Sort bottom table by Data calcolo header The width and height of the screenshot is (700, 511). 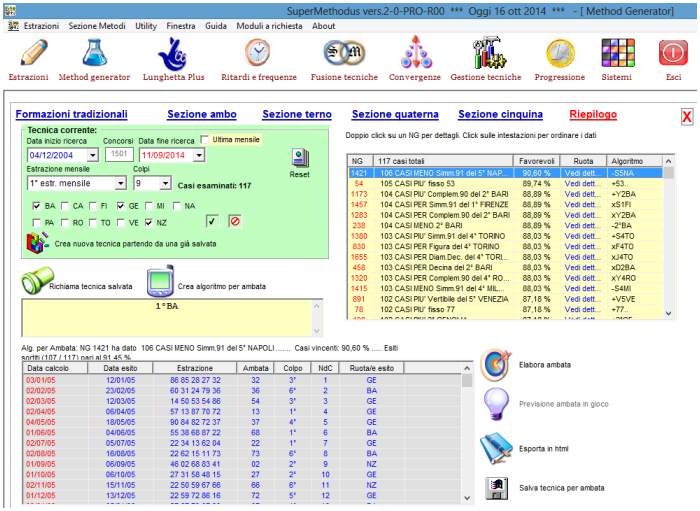click(x=55, y=368)
